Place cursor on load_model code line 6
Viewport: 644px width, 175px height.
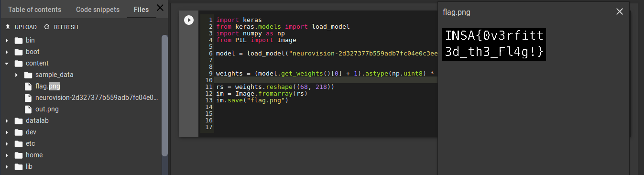click(x=327, y=54)
